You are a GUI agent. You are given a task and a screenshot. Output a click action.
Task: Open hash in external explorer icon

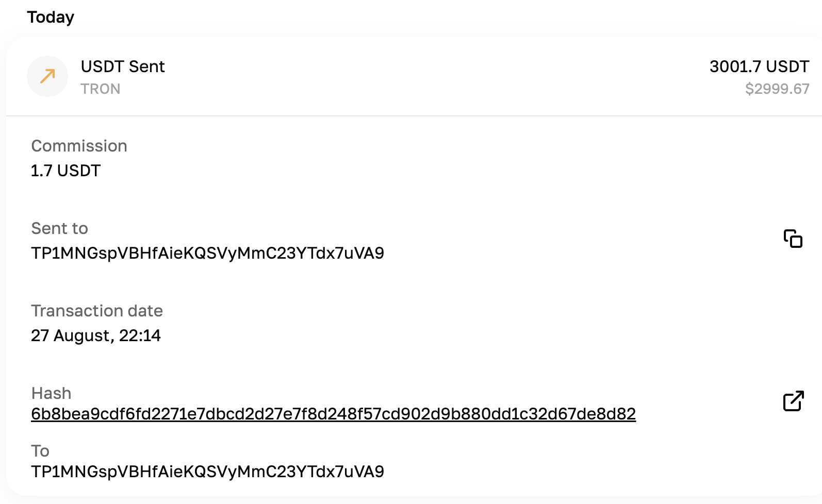point(793,401)
